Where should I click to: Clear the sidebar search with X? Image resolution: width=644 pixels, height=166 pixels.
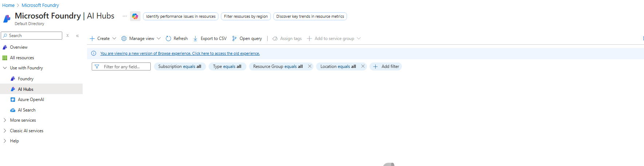(67, 36)
